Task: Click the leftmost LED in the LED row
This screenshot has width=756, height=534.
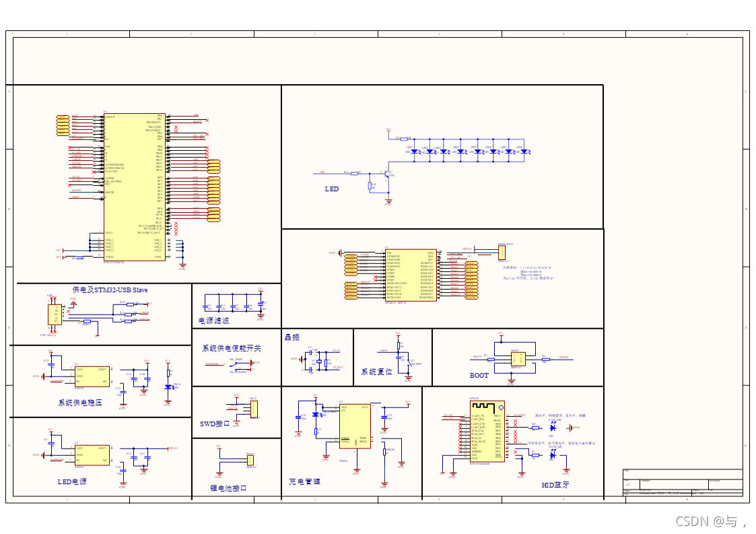Action: pos(415,152)
